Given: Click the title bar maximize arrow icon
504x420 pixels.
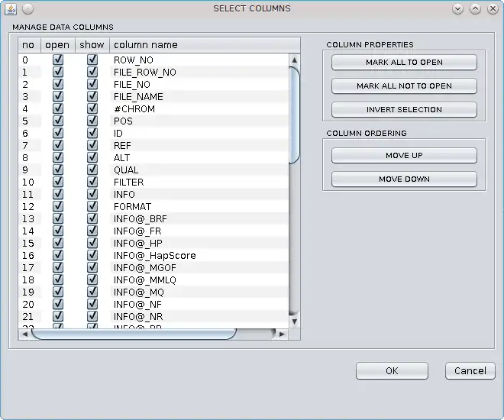Looking at the screenshot, I should pyautogui.click(x=475, y=8).
